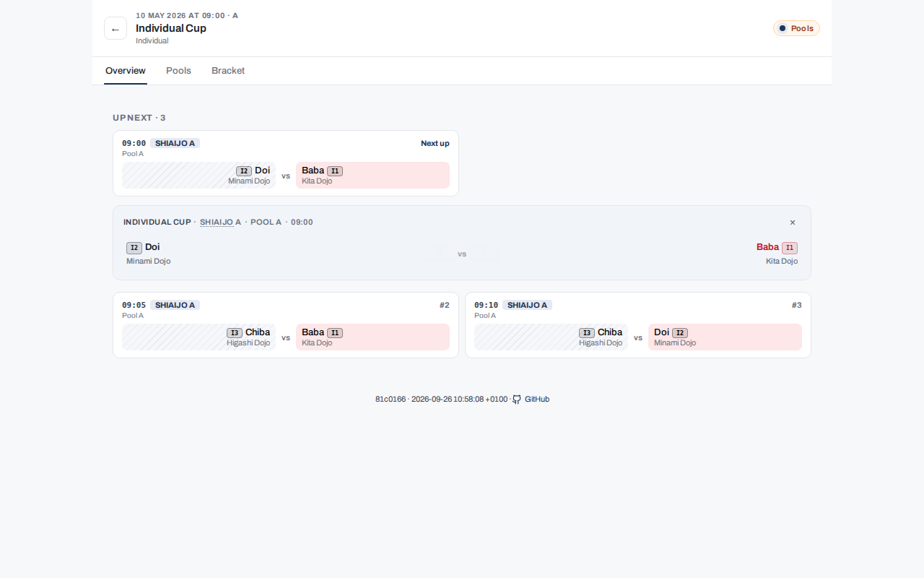
Task: Click the +0100 timezone link in footer
Action: coord(497,400)
